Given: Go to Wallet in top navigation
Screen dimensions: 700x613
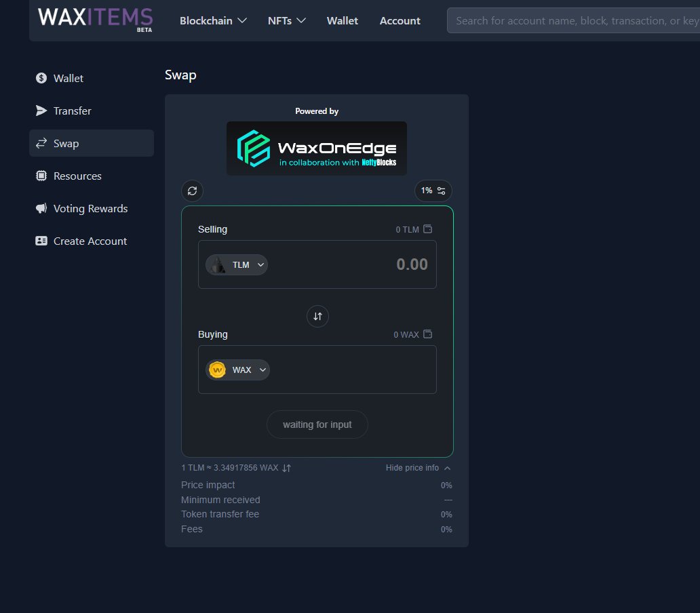Looking at the screenshot, I should pyautogui.click(x=342, y=20).
